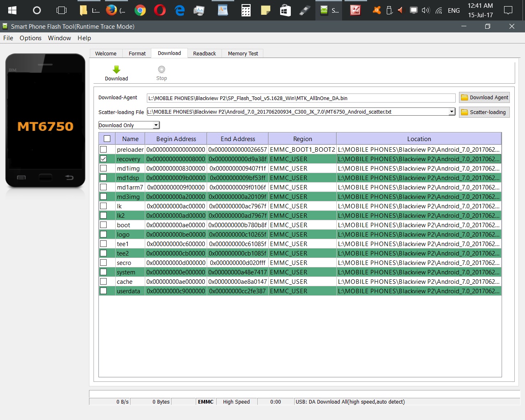This screenshot has height=420, width=525.
Task: Launch Google Chrome from taskbar
Action: [140, 10]
